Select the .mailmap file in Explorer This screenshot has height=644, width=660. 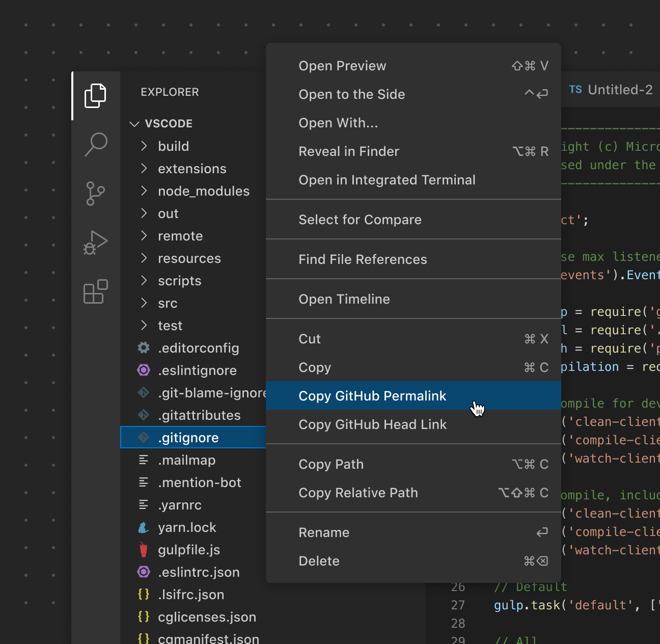click(x=187, y=460)
